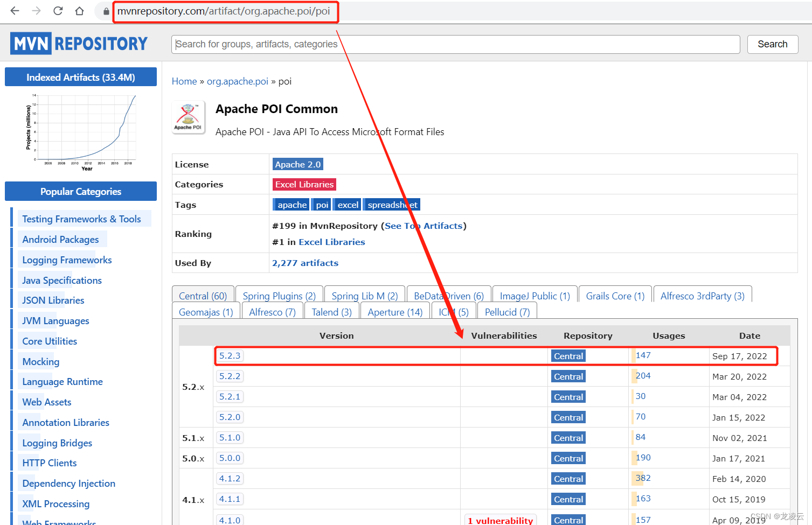Viewport: 812px width, 525px height.
Task: Open JVM Languages category
Action: click(55, 321)
